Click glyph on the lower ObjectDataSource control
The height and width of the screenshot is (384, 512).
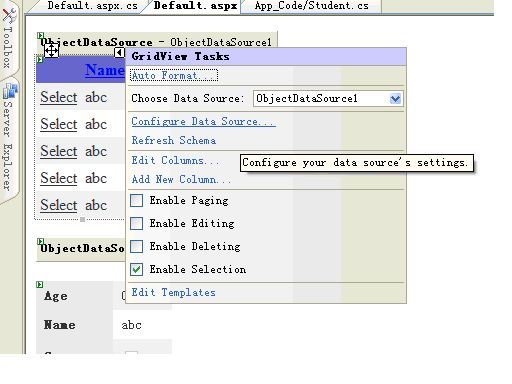click(x=40, y=241)
